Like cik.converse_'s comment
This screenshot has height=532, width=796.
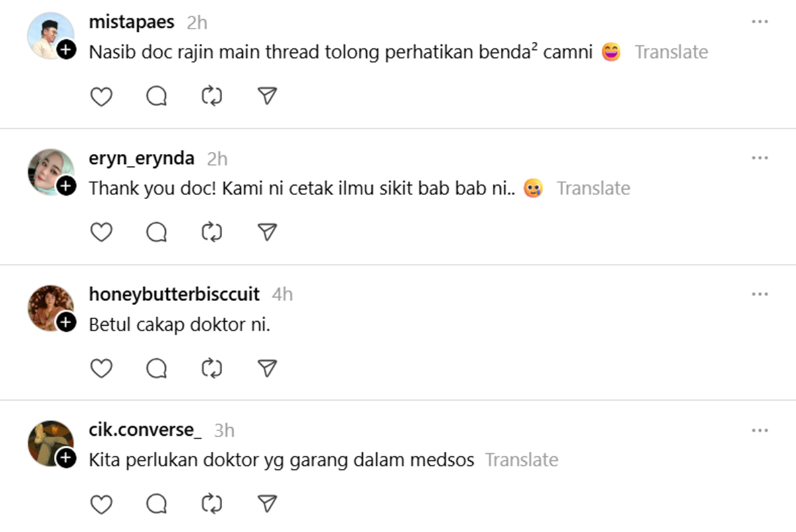click(x=101, y=504)
